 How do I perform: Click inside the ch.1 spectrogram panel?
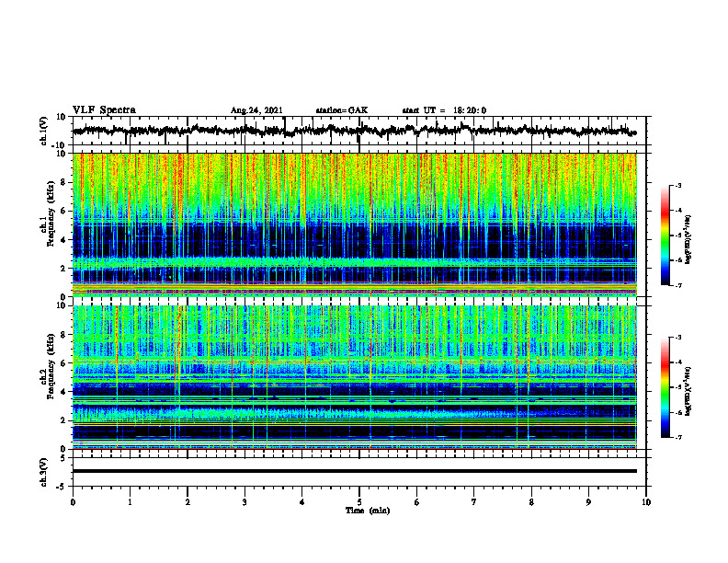pos(354,224)
